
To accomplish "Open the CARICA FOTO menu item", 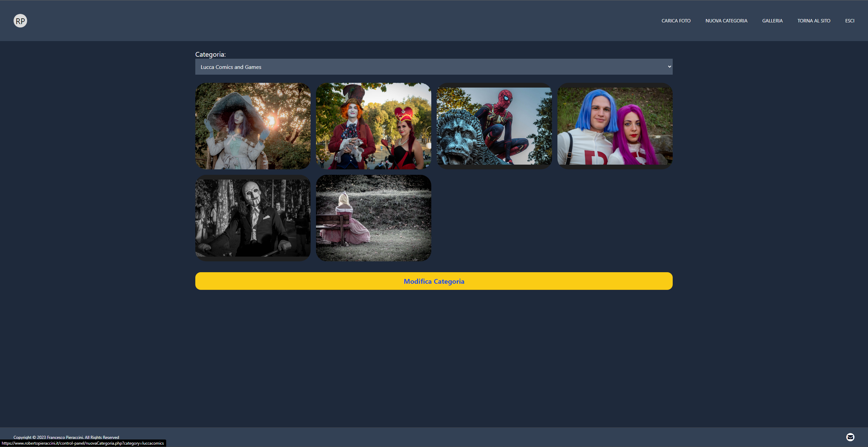I will (x=676, y=21).
